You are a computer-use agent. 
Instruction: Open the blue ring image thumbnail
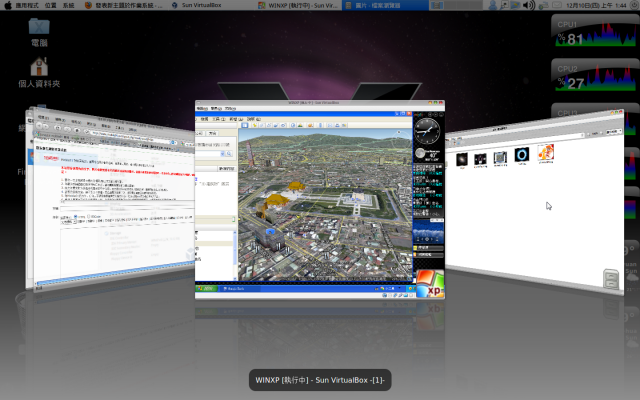click(x=522, y=155)
